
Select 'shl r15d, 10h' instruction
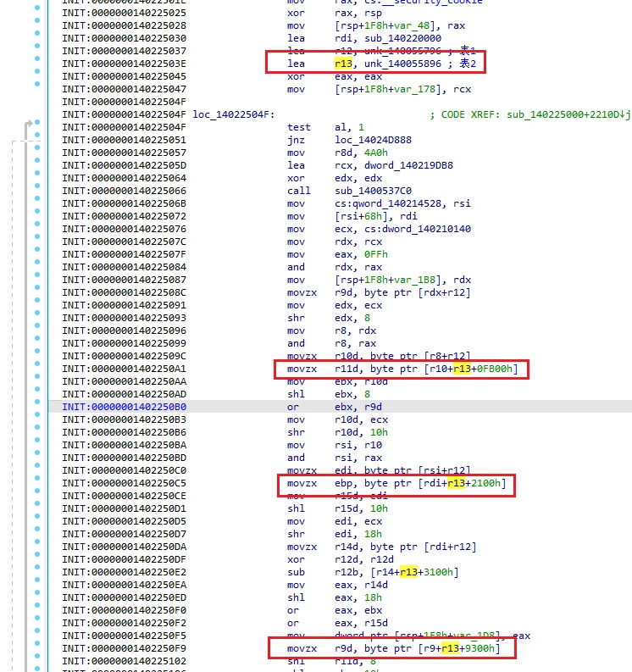338,508
